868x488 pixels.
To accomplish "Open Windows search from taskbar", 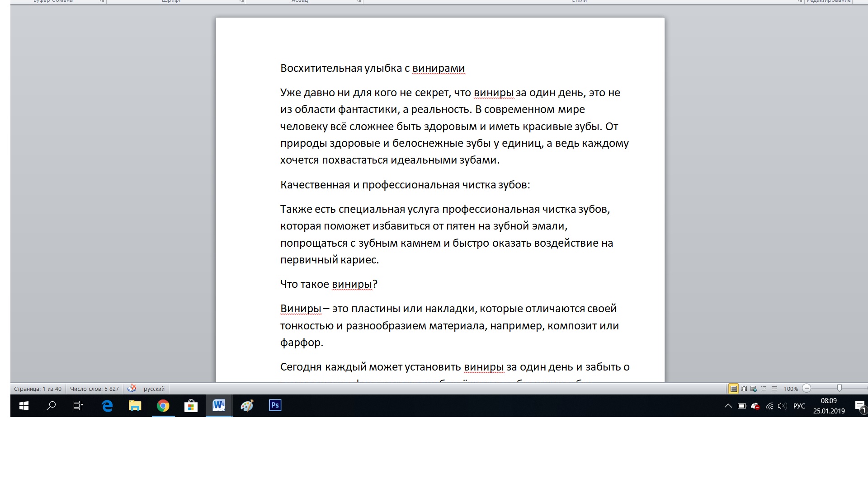I will click(51, 406).
